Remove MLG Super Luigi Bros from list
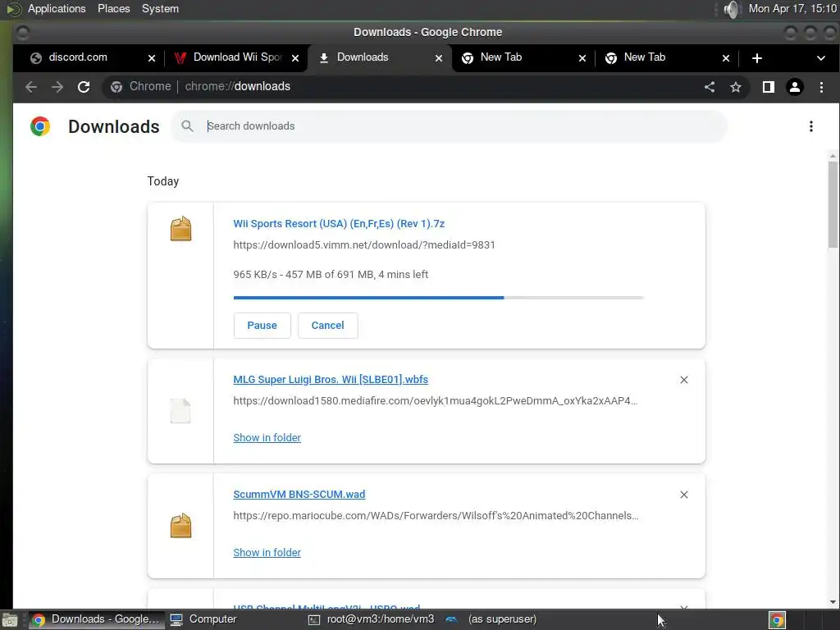Image resolution: width=840 pixels, height=630 pixels. coord(684,380)
